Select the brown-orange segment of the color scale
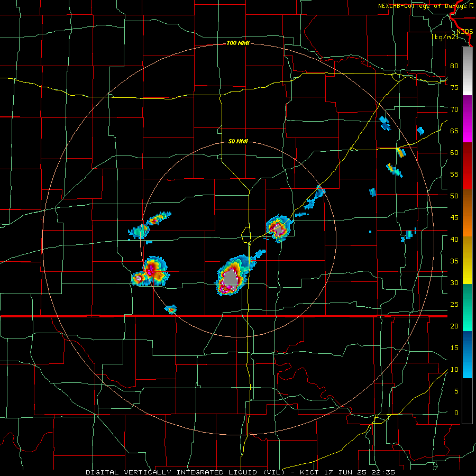476x476 pixels. pyautogui.click(x=467, y=213)
